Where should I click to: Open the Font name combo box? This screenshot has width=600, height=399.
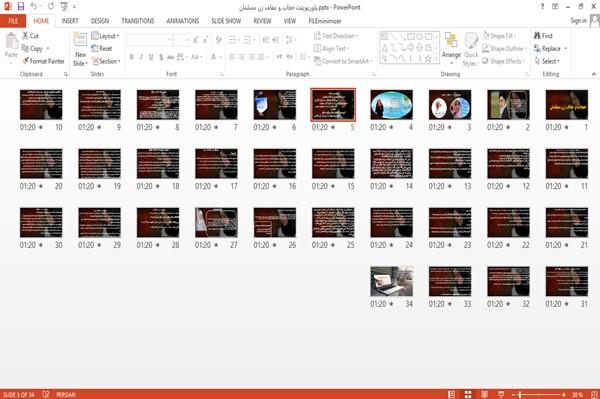click(x=149, y=40)
